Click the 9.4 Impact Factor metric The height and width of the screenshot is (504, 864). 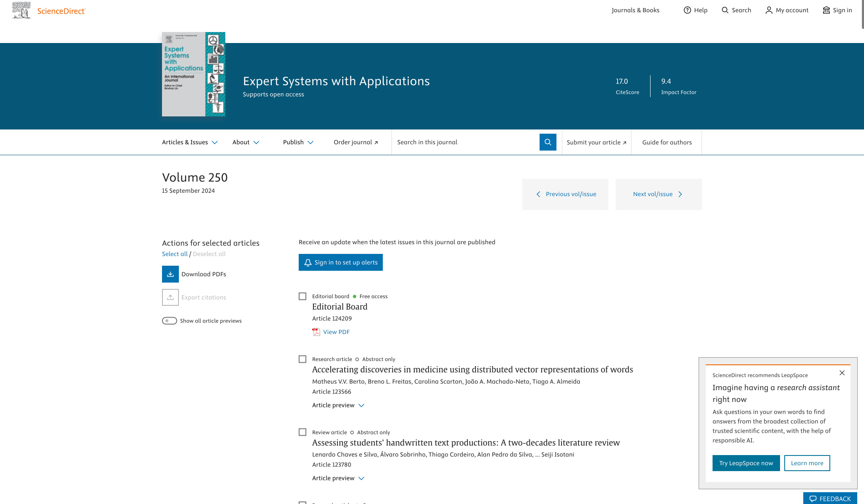pos(679,86)
